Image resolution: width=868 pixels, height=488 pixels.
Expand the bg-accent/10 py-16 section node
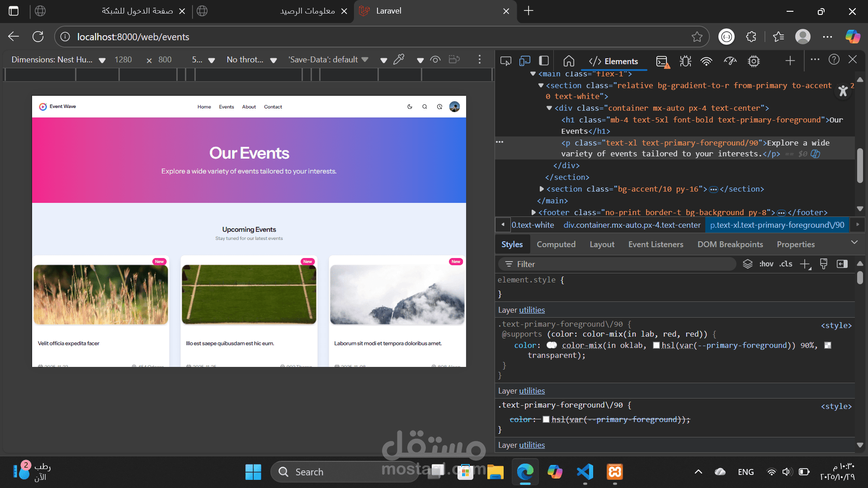point(542,189)
